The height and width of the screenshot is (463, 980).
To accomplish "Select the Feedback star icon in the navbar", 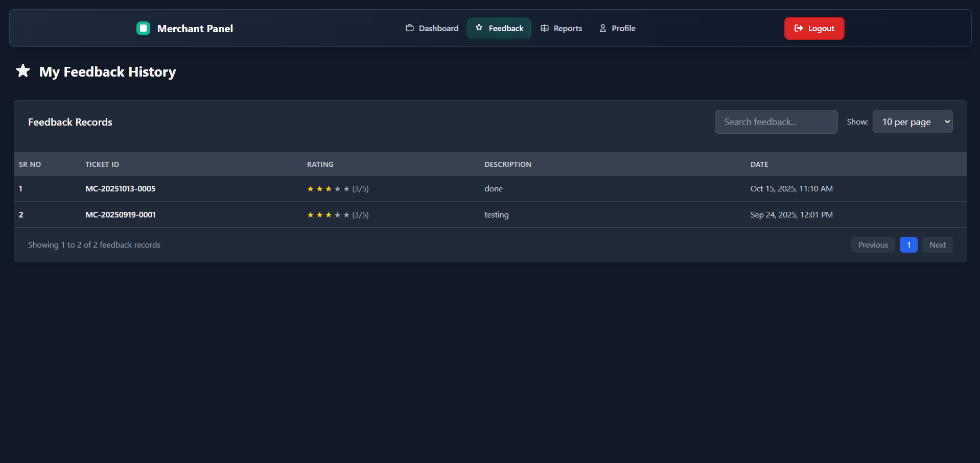I will 479,28.
